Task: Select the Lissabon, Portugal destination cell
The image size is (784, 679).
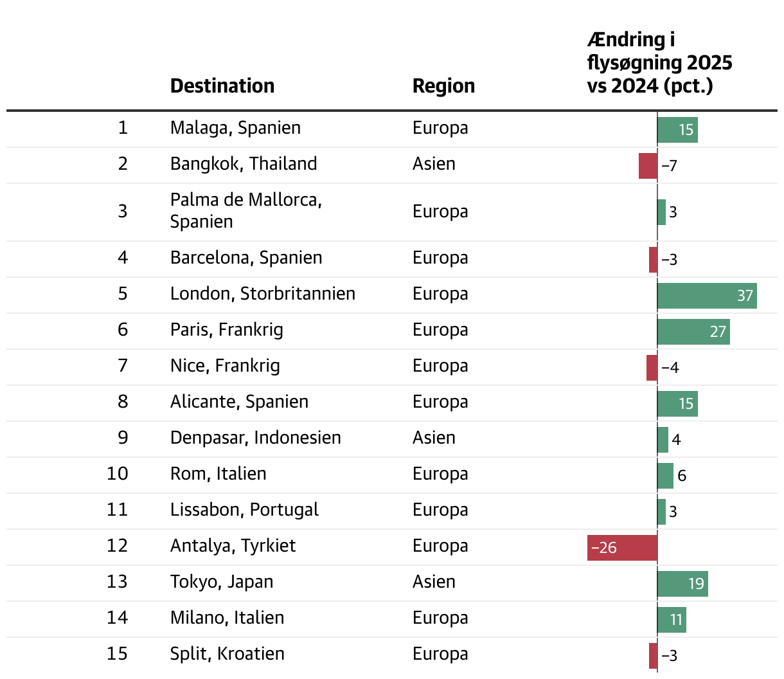Action: 244,510
